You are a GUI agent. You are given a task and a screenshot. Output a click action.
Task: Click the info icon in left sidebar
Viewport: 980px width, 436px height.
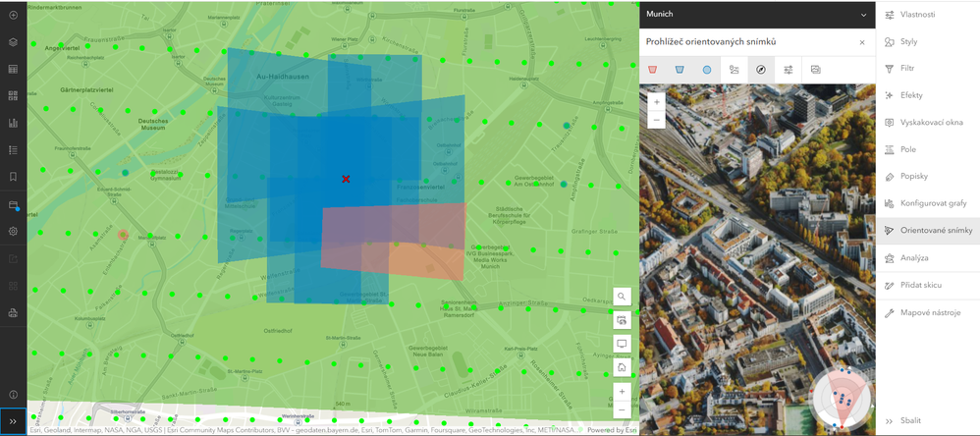coord(13,394)
